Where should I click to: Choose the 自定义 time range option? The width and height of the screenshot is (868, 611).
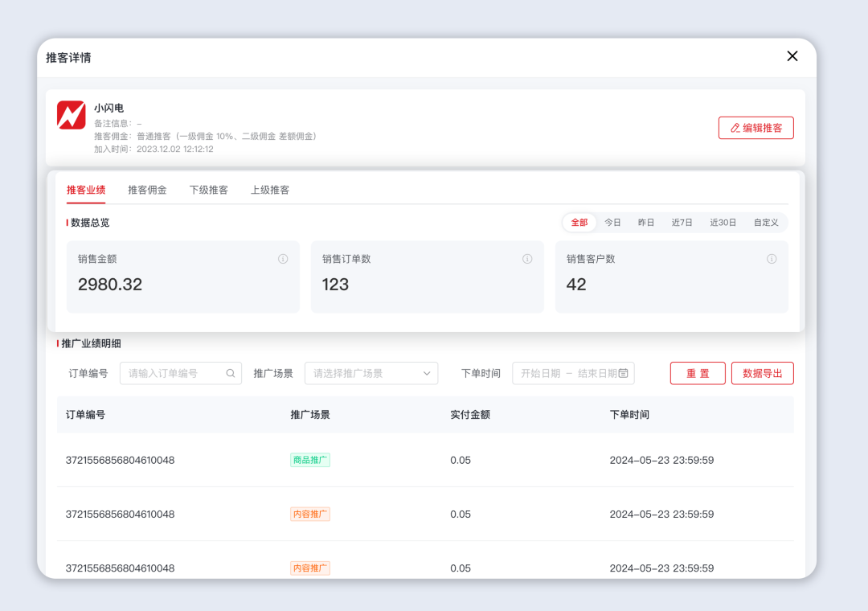(x=766, y=223)
